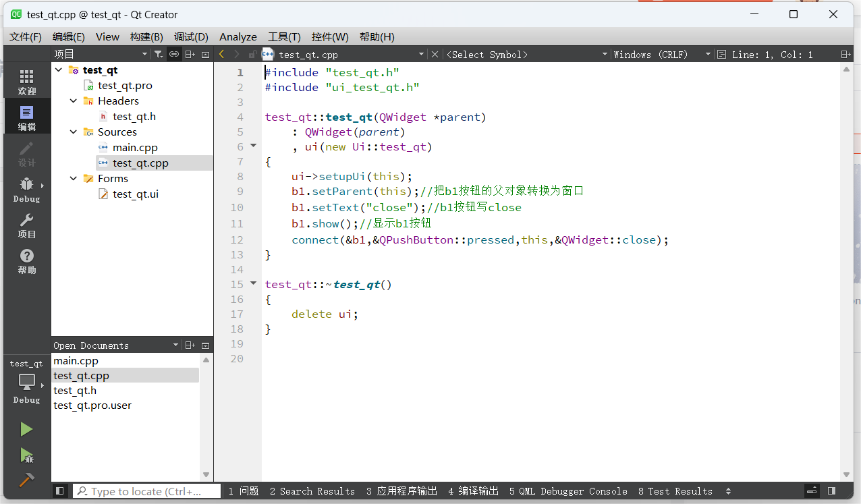Switch to Debug mode in sidebar
Image resolution: width=861 pixels, height=504 pixels.
26,189
